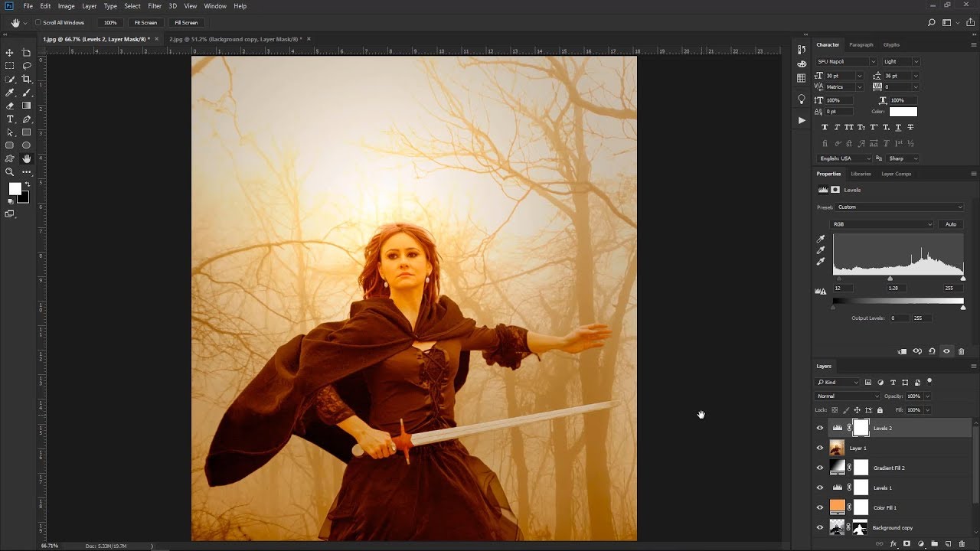This screenshot has height=551, width=980.
Task: Toggle visibility of Color Fill 1 layer
Action: [x=820, y=507]
